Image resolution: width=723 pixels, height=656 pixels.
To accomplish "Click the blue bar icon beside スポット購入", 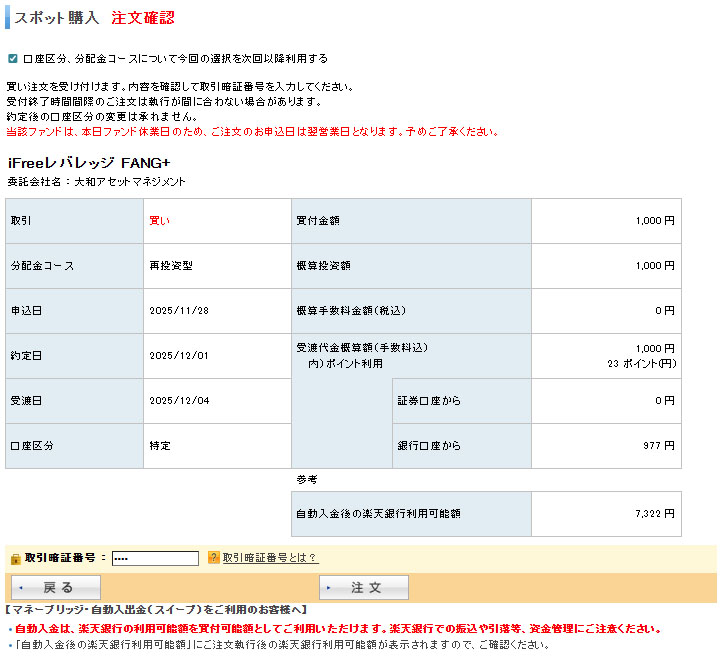I will [x=8, y=18].
